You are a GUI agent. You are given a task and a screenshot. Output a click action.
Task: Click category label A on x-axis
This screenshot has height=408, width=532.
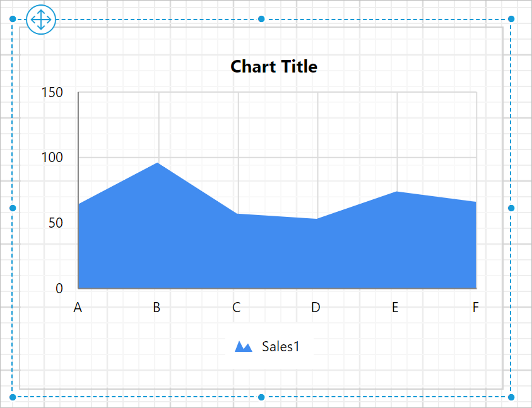tap(78, 308)
